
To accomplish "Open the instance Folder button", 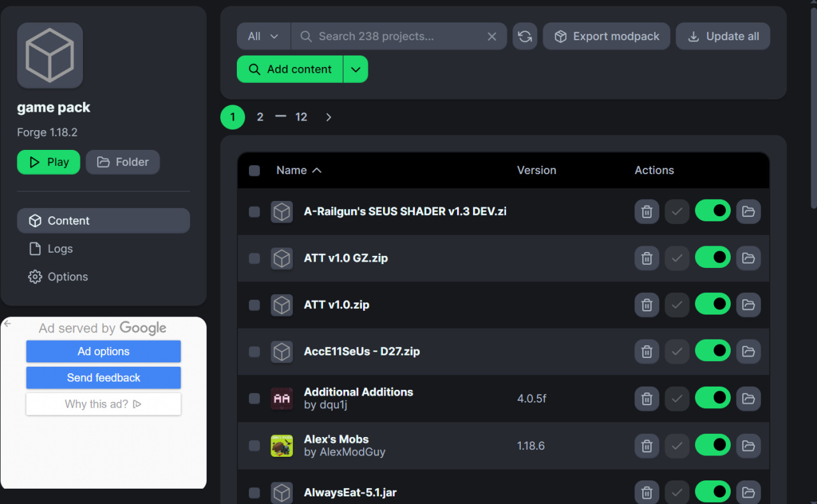I will pos(123,162).
